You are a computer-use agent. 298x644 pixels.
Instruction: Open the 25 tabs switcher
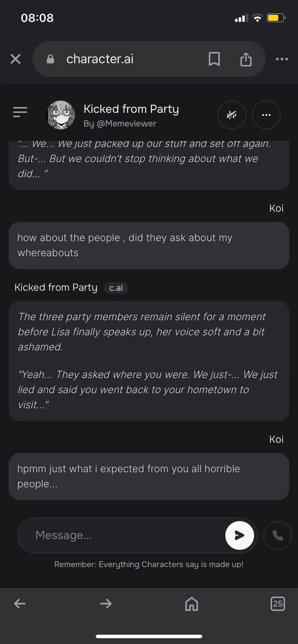point(278,603)
